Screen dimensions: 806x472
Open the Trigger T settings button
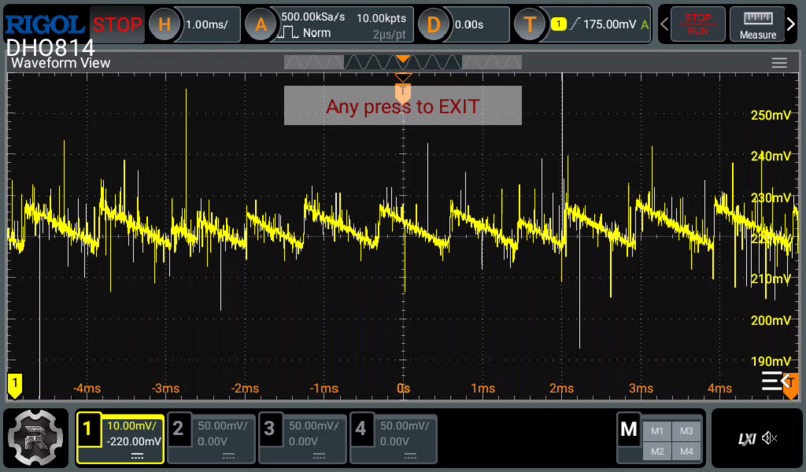pyautogui.click(x=530, y=24)
